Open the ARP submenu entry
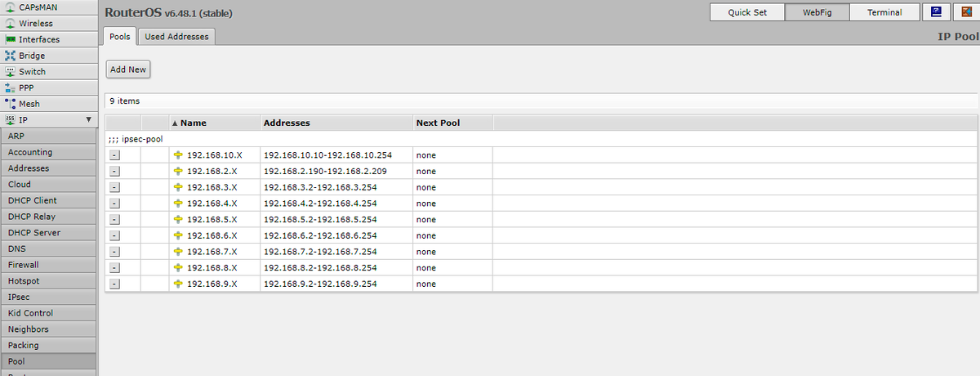Viewport: 980px width, 376px height. (48, 136)
